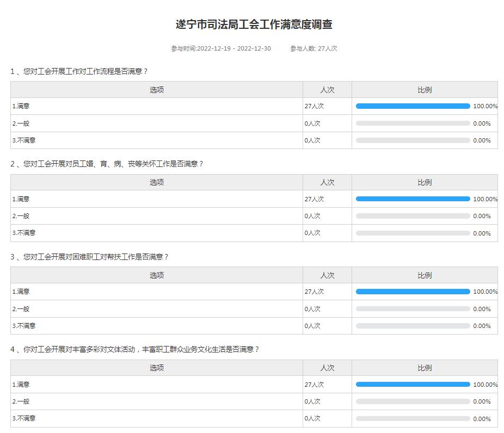Viewport: 504px width, 433px height.
Task: Click question 1 text about 工作流程
Action: coord(79,71)
